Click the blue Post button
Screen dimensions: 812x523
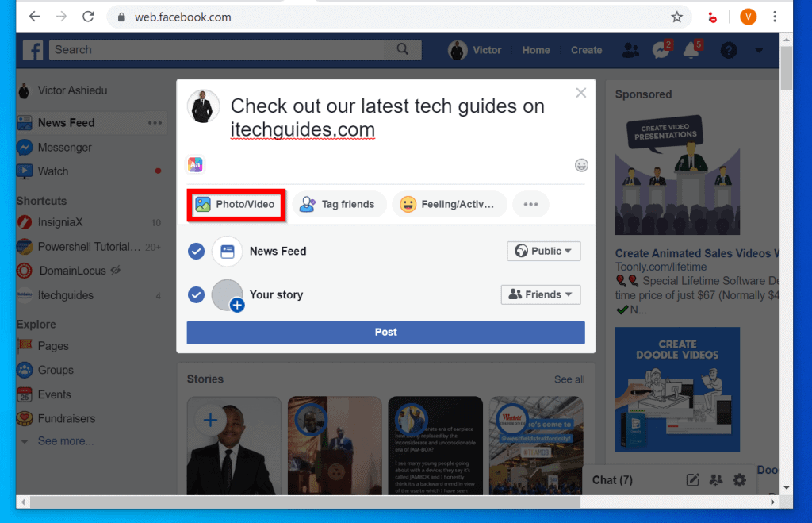(x=386, y=333)
